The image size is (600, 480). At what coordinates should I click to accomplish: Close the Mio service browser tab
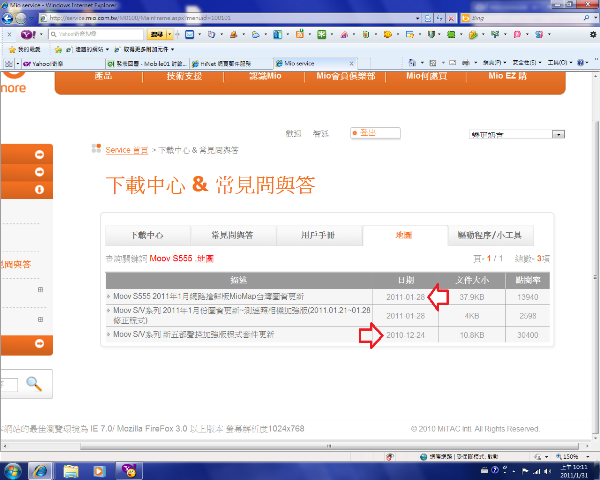point(352,64)
